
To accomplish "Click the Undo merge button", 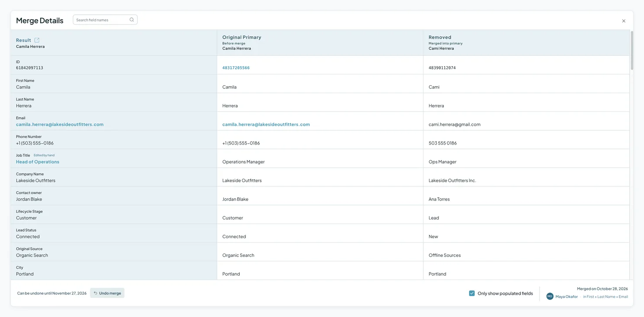I will pyautogui.click(x=107, y=293).
